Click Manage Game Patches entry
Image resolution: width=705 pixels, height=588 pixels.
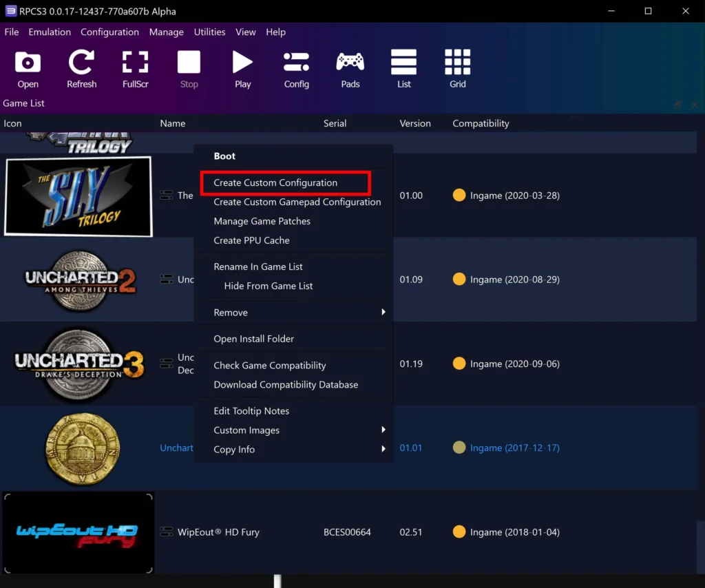coord(262,221)
